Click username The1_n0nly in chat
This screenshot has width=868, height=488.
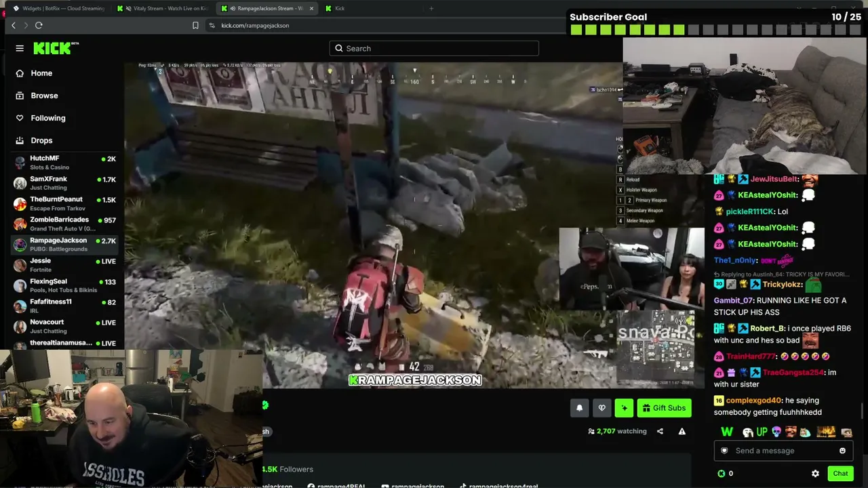click(734, 260)
